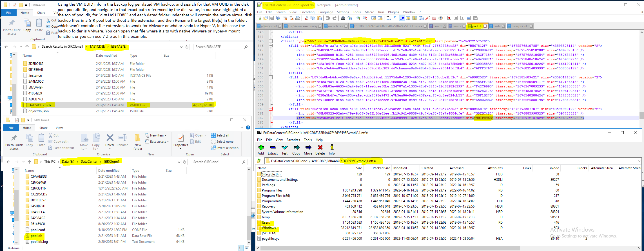The height and width of the screenshot is (251, 644).
Task: Expand the address bar dropdown in GIRClone1 window
Action: coord(179,162)
